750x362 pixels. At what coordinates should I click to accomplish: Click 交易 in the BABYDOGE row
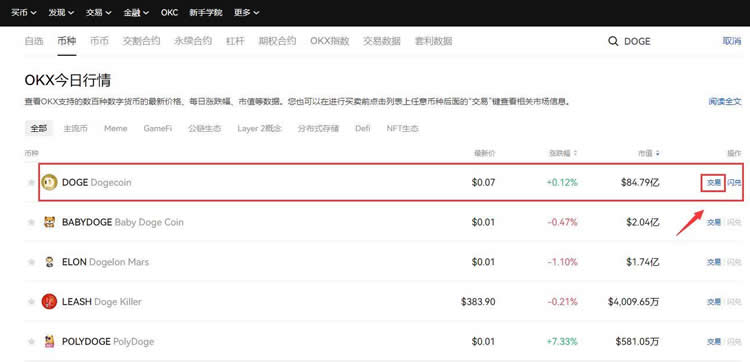714,222
